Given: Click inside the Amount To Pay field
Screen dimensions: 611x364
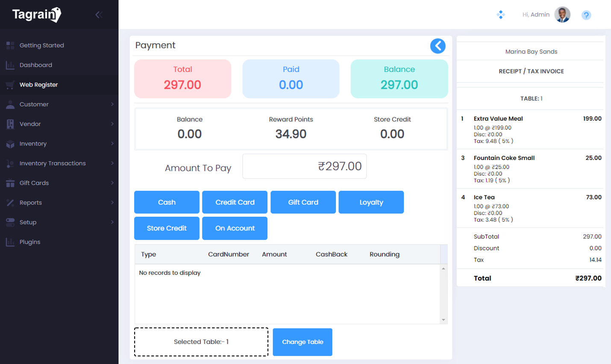Looking at the screenshot, I should [304, 166].
